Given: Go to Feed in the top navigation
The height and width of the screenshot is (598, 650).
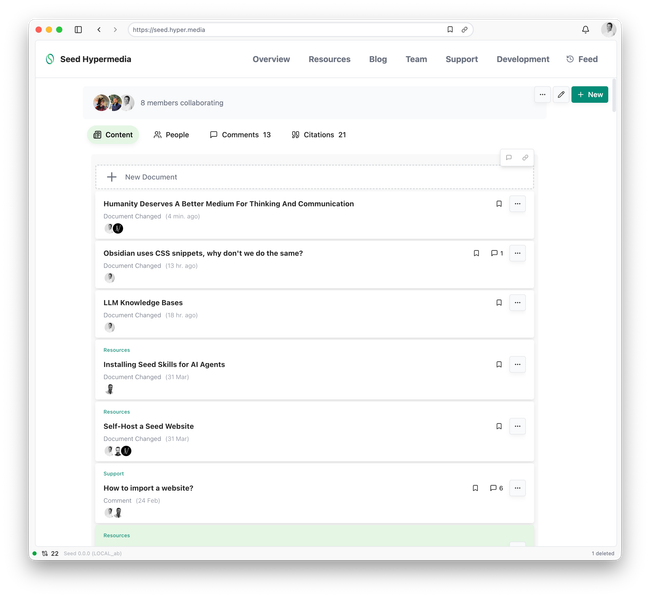Looking at the screenshot, I should (x=582, y=59).
